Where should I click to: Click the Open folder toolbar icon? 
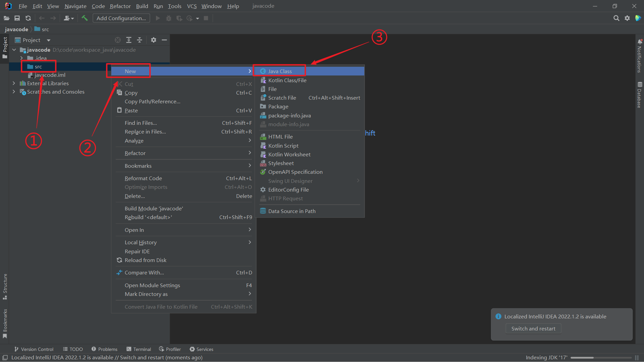[x=6, y=18]
